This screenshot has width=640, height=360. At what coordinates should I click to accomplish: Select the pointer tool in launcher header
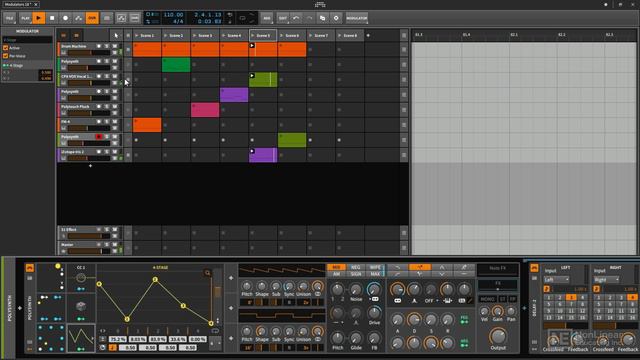click(x=116, y=36)
